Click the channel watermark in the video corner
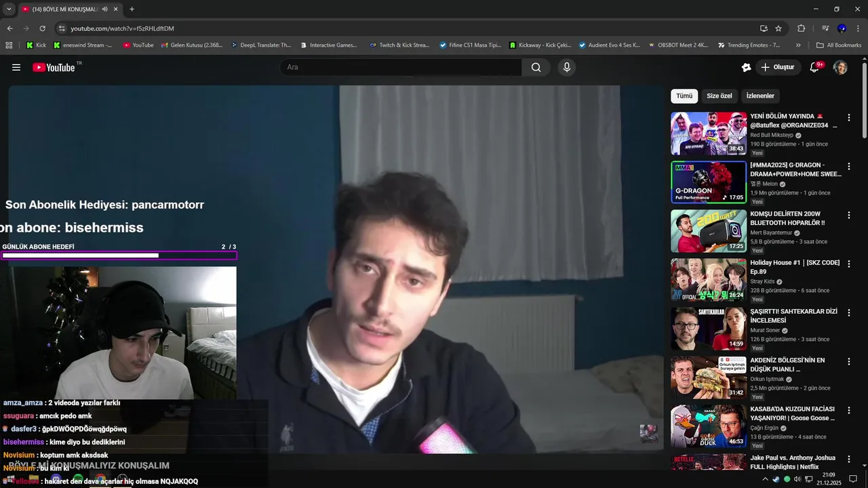The height and width of the screenshot is (488, 868). [649, 434]
